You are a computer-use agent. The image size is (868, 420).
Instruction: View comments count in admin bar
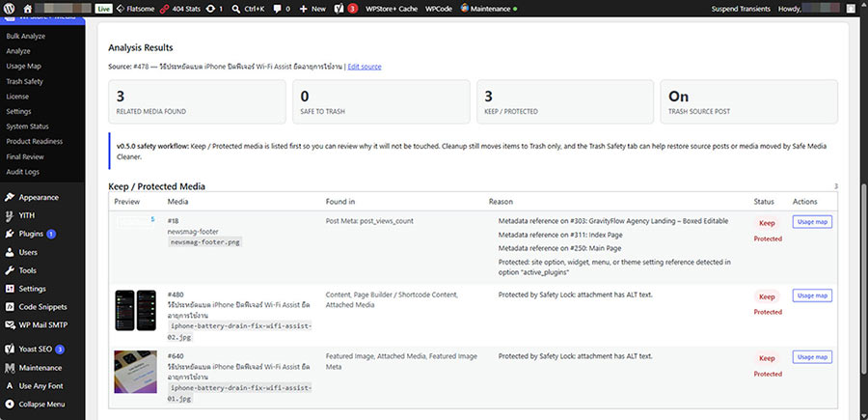pyautogui.click(x=282, y=9)
